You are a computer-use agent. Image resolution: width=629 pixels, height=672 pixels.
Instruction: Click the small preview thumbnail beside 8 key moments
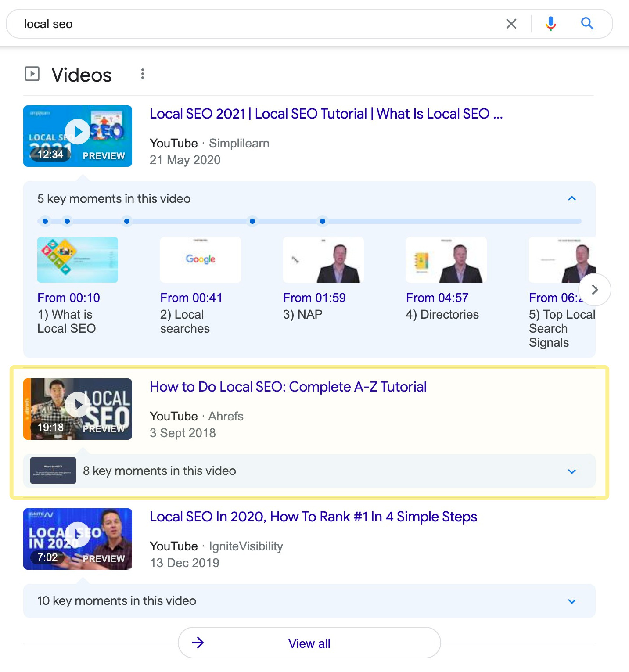pyautogui.click(x=53, y=471)
